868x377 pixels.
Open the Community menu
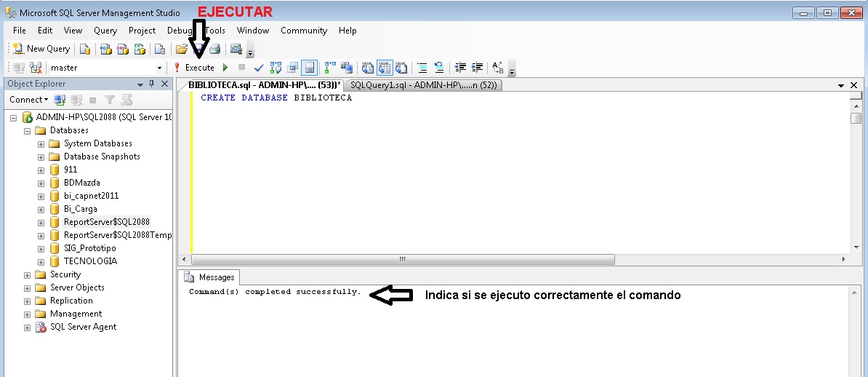point(304,31)
